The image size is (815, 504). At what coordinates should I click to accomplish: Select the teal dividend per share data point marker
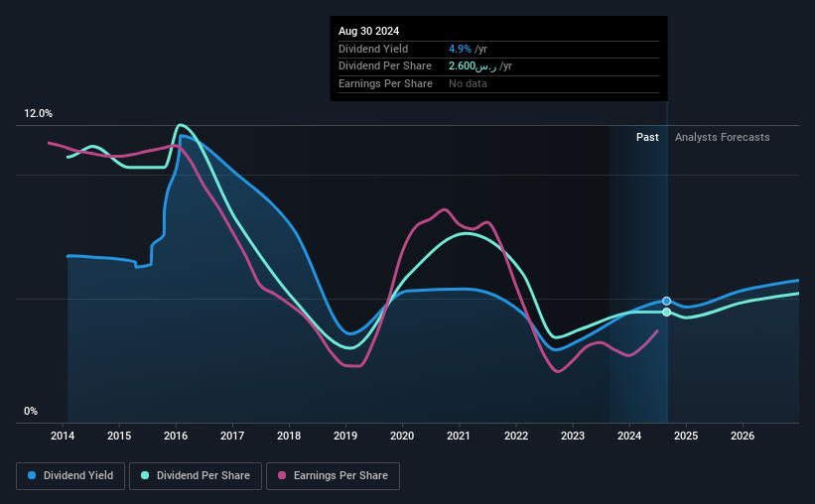pyautogui.click(x=666, y=313)
